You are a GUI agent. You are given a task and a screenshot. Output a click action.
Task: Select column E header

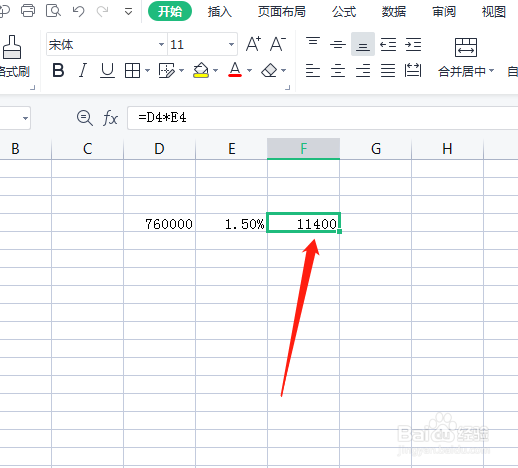coord(232,149)
